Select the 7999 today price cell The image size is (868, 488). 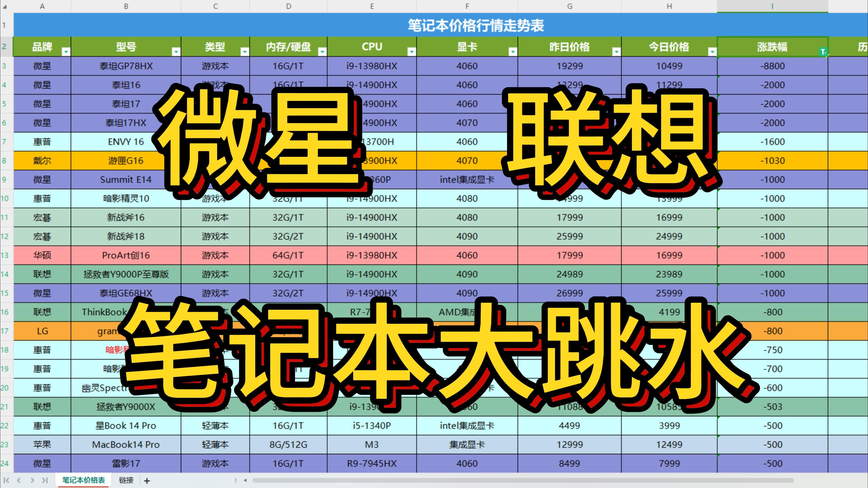tap(669, 463)
